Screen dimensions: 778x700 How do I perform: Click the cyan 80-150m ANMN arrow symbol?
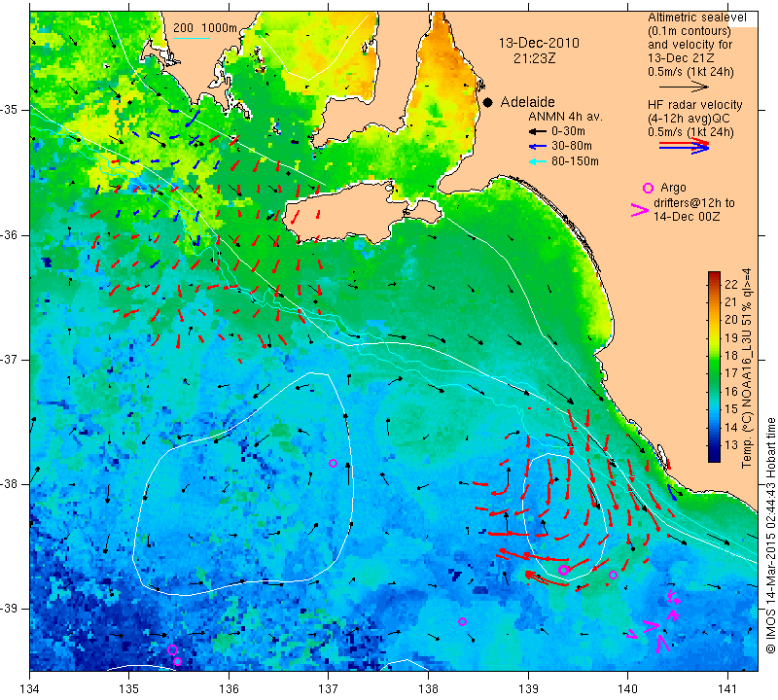point(537,161)
